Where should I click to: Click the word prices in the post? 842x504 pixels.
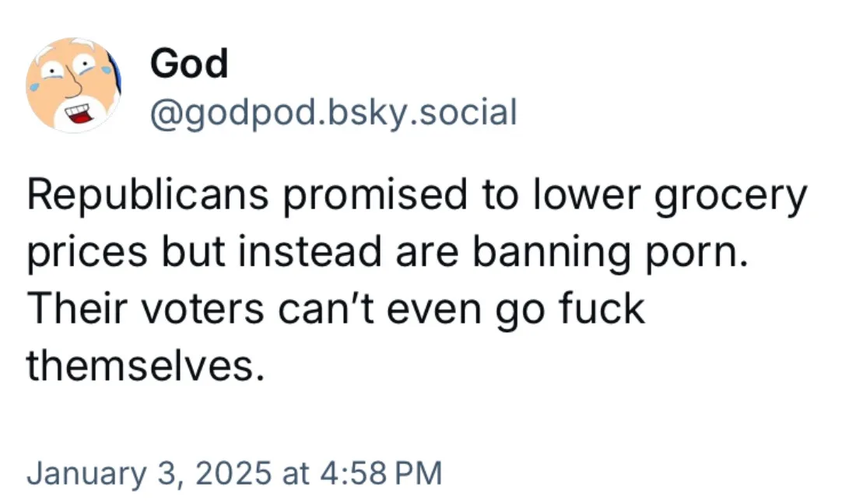click(x=87, y=254)
